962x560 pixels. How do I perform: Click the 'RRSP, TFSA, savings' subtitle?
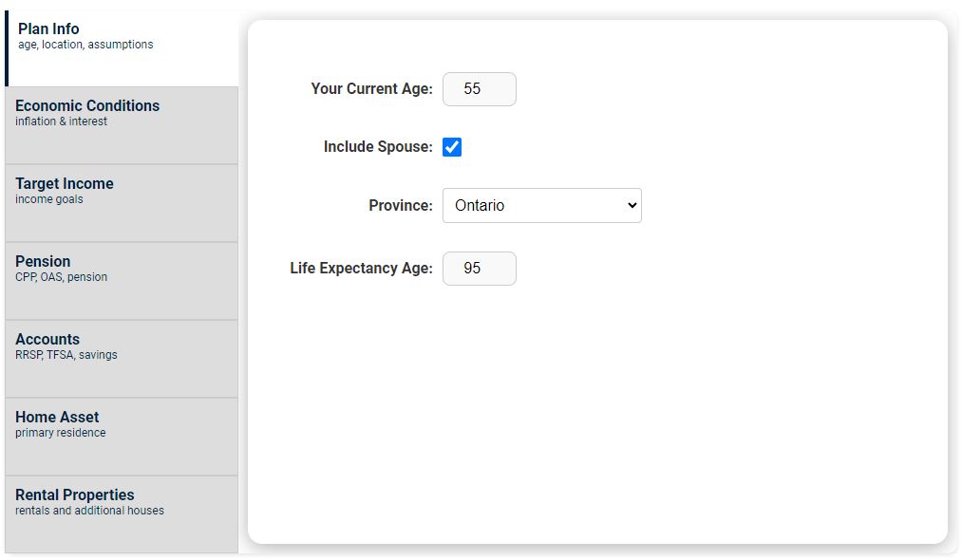click(66, 355)
